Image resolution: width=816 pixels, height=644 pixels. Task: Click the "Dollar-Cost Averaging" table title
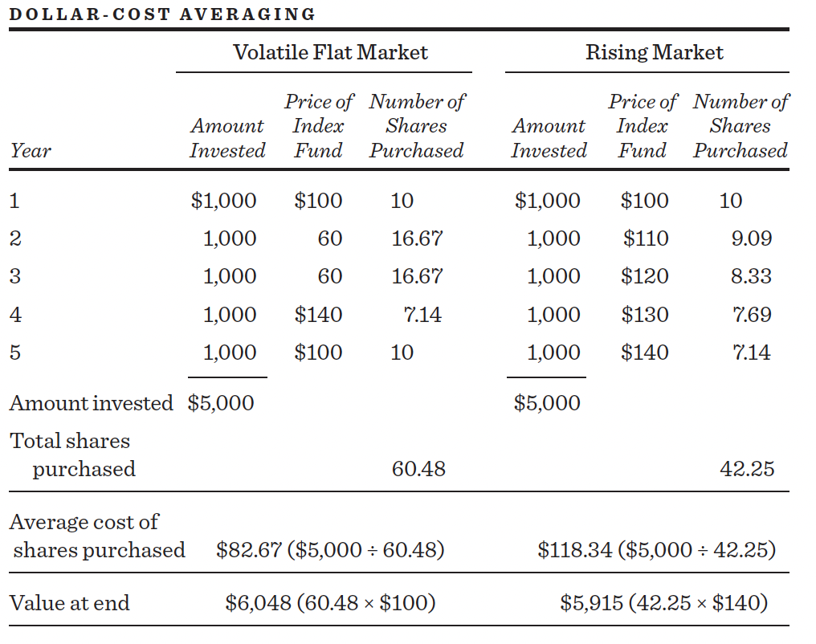(x=162, y=14)
